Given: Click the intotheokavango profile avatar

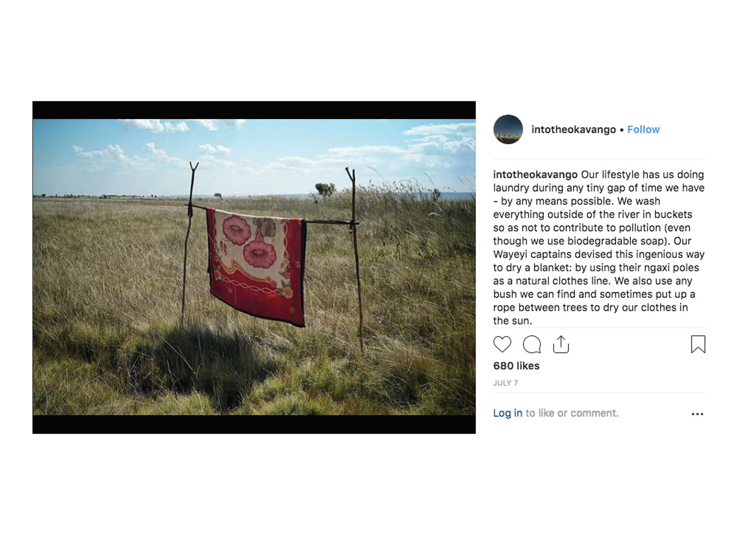Looking at the screenshot, I should click(508, 129).
